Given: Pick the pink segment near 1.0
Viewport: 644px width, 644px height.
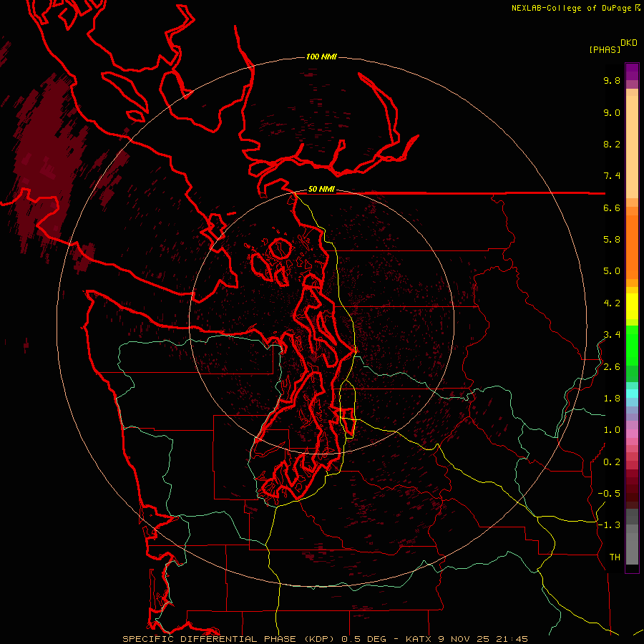Looking at the screenshot, I should point(632,434).
